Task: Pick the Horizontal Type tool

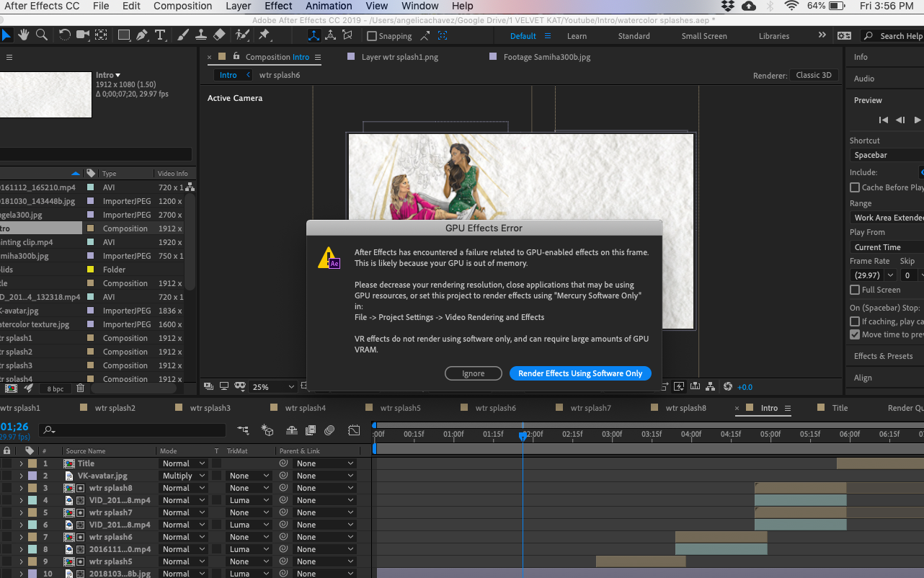Action: tap(160, 35)
